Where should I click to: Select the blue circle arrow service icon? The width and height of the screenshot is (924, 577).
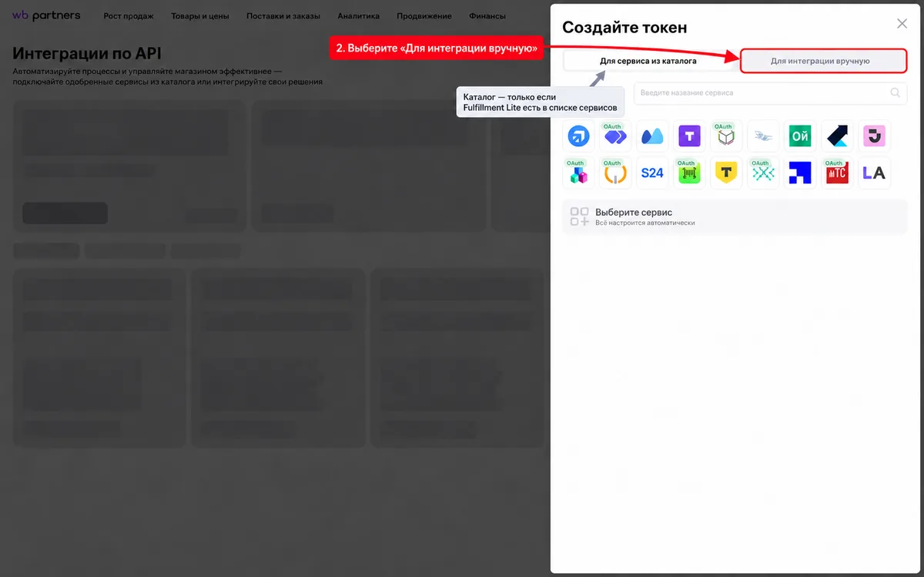click(578, 136)
